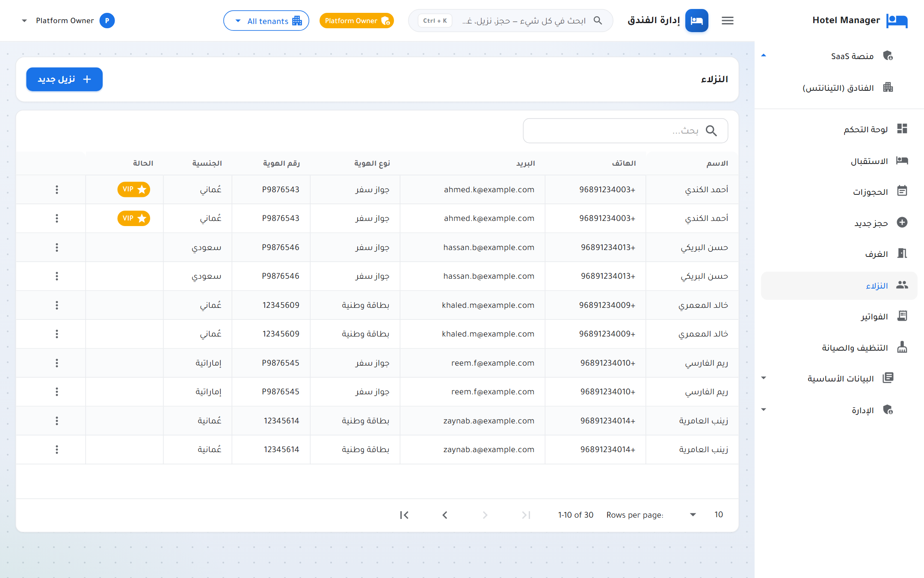Open التنظيف والصيانة in sidebar
Screen dimensions: 924x578
pyautogui.click(x=839, y=347)
